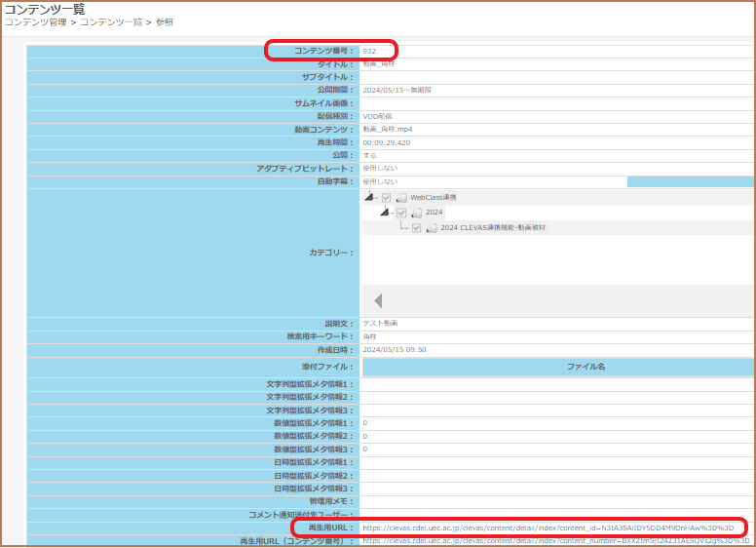Open the 再生用URL (コンテンツ番号) link
The width and height of the screenshot is (756, 548).
[555, 540]
